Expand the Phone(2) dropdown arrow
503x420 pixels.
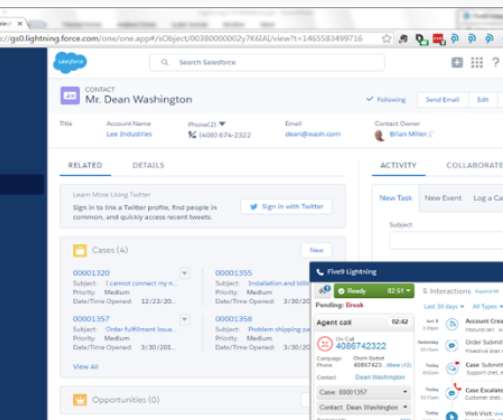(x=222, y=124)
